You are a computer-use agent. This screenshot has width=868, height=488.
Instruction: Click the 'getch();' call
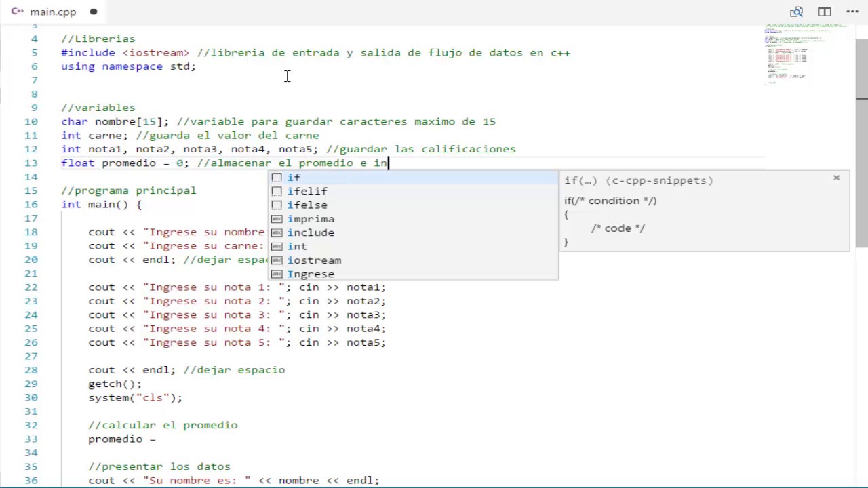[x=115, y=384]
